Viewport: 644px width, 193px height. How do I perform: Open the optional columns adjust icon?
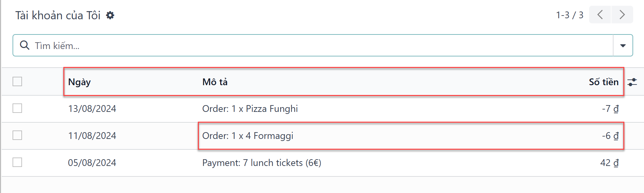coord(632,82)
